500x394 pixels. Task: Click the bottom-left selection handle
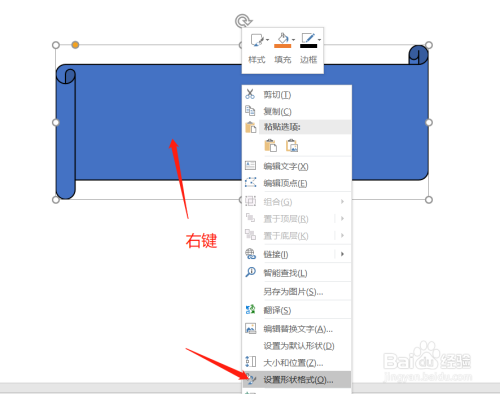(x=56, y=200)
